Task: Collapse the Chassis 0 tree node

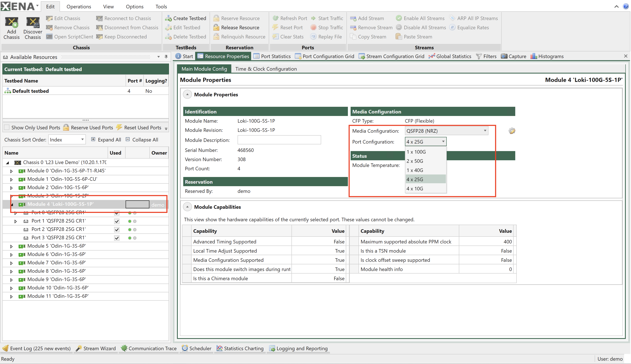Action: click(8, 163)
